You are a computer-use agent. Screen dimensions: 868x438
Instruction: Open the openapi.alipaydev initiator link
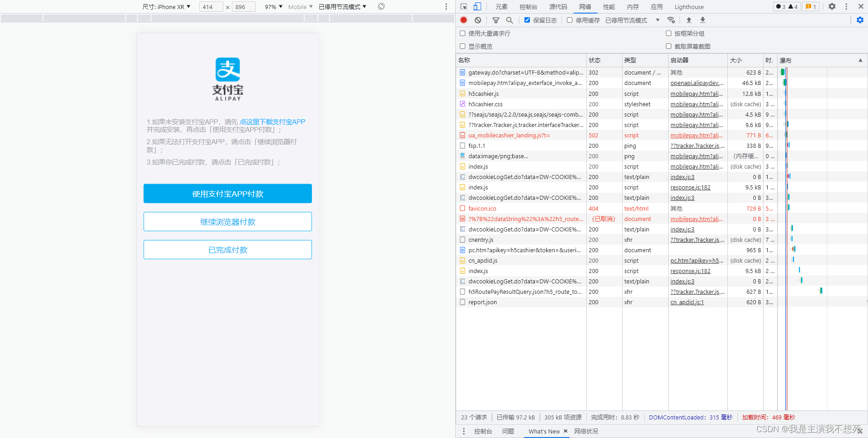click(697, 83)
